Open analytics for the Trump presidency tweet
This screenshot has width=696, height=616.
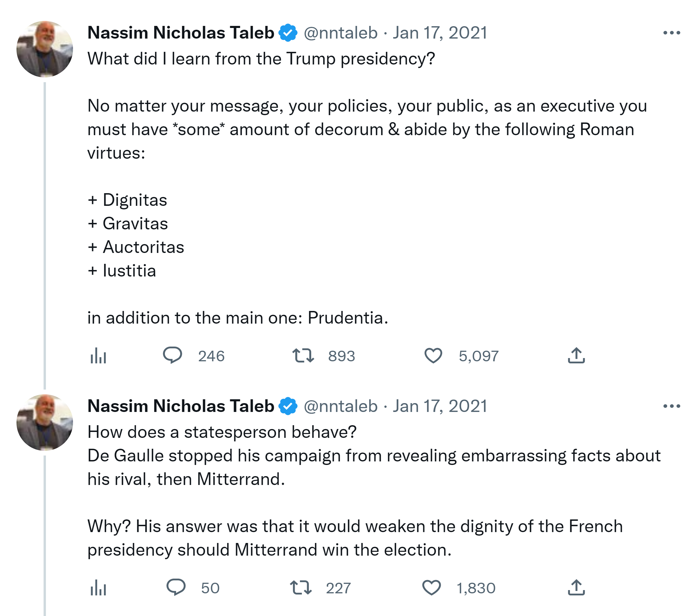click(x=98, y=356)
